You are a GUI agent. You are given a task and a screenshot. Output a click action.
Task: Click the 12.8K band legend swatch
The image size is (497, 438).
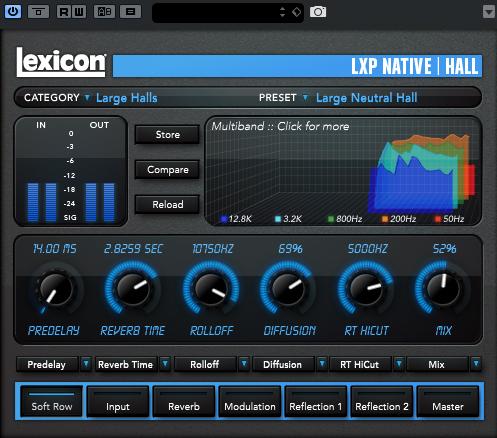click(x=224, y=219)
